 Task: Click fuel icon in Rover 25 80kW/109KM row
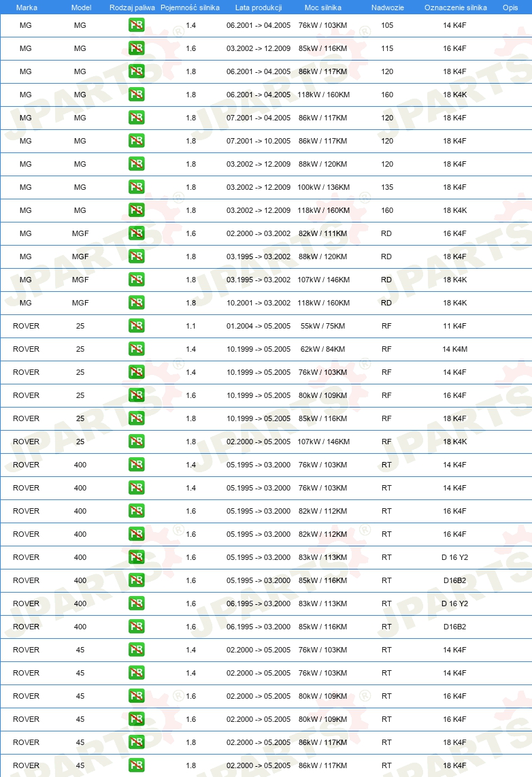coord(136,395)
